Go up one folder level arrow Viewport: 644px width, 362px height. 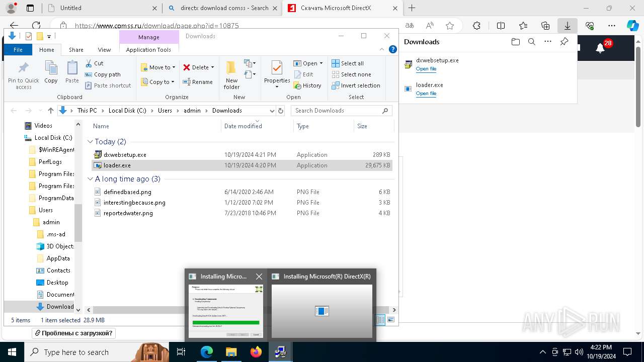(50, 111)
